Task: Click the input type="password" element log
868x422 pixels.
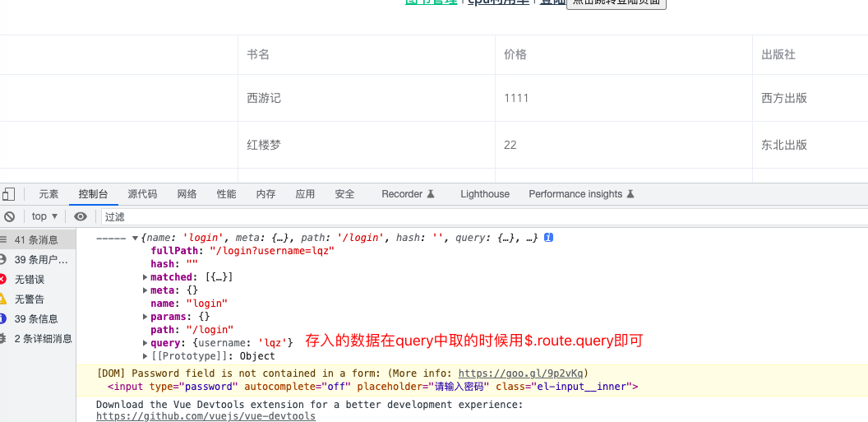Action: pos(372,387)
